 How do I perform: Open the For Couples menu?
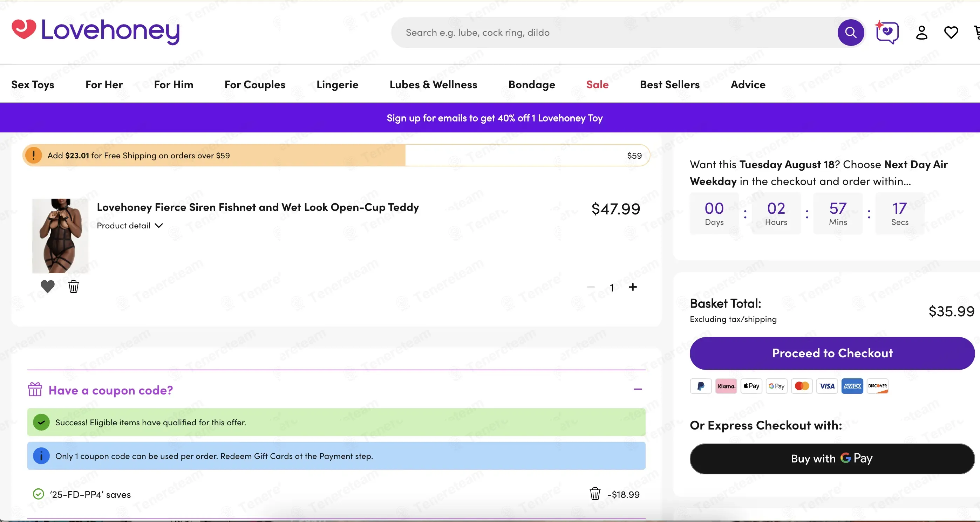tap(255, 84)
